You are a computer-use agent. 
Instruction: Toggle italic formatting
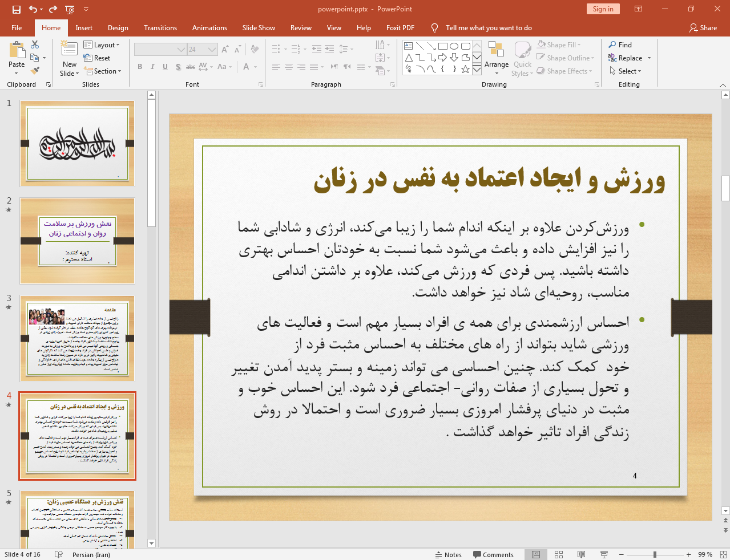click(152, 67)
